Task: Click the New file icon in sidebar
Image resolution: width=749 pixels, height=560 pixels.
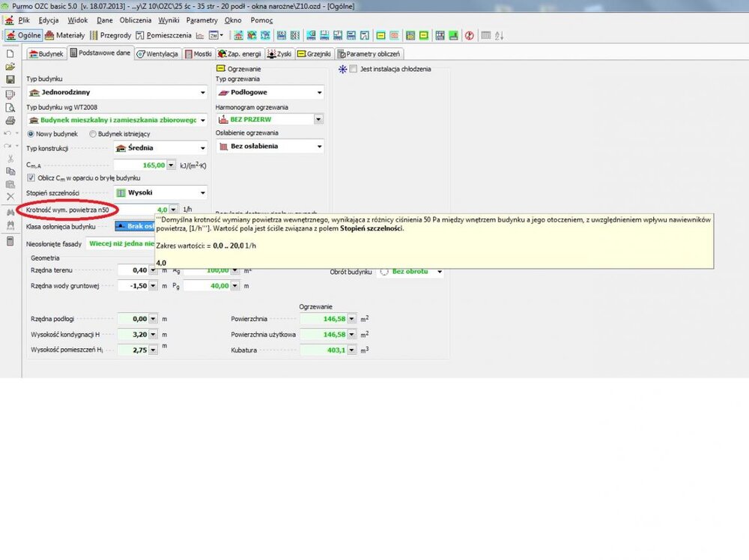Action: click(x=10, y=54)
